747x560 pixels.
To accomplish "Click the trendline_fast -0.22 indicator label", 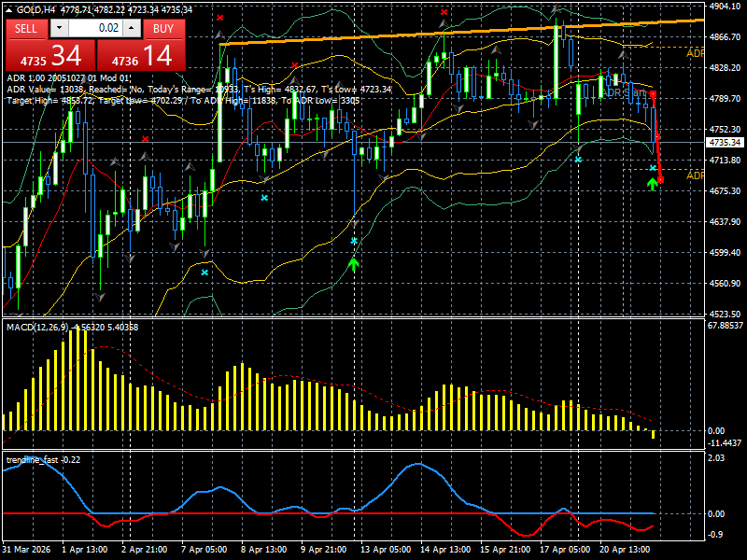I will (x=43, y=460).
